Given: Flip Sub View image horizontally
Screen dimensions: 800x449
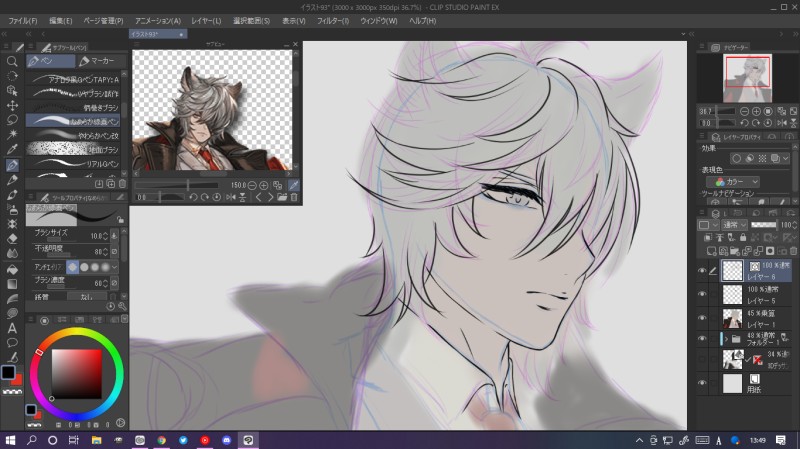Looking at the screenshot, I should (231, 197).
